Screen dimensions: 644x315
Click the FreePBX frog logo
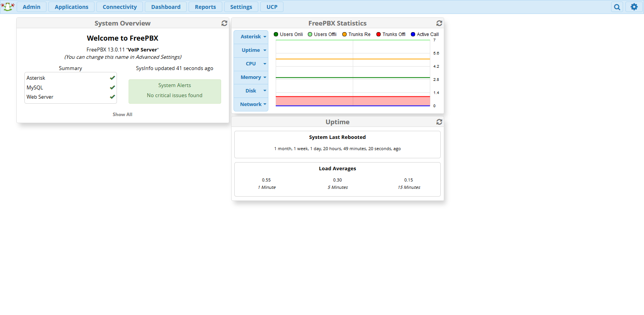pyautogui.click(x=8, y=7)
